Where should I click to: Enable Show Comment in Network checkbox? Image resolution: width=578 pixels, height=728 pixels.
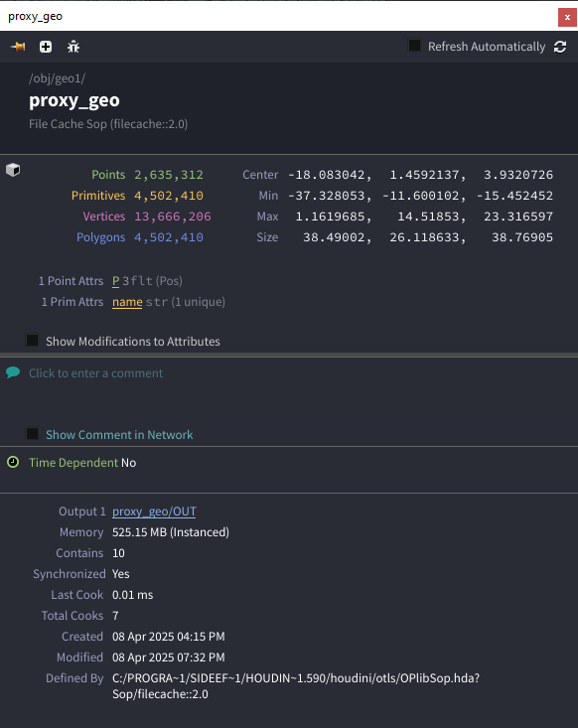click(32, 434)
